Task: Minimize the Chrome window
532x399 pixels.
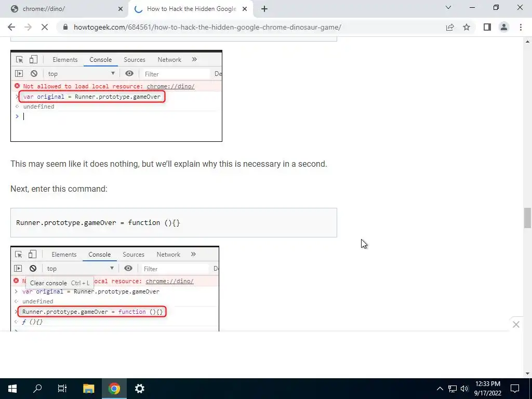Action: click(x=472, y=7)
